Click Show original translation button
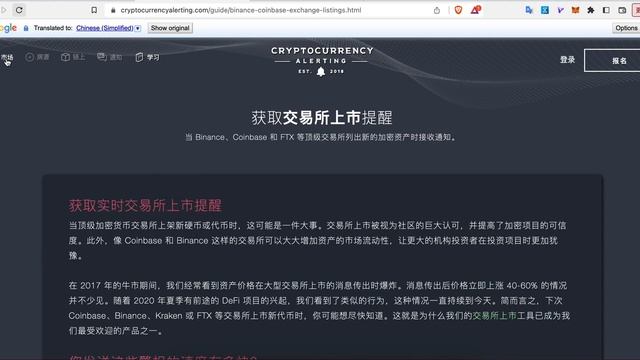The image size is (640, 360). point(170,28)
